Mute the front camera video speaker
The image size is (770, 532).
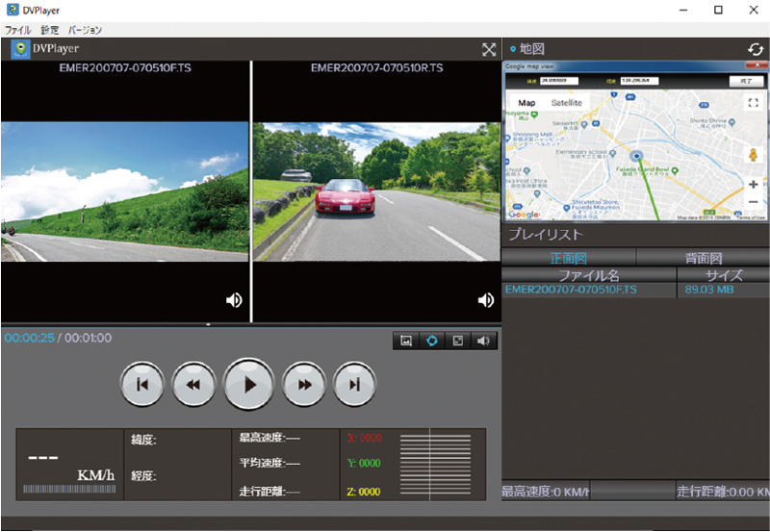[234, 300]
